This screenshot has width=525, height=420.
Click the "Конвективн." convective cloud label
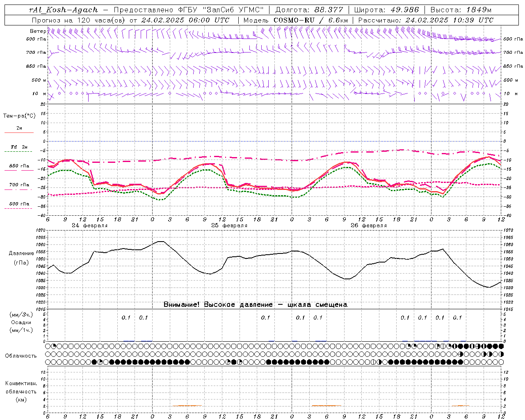coord(21,383)
